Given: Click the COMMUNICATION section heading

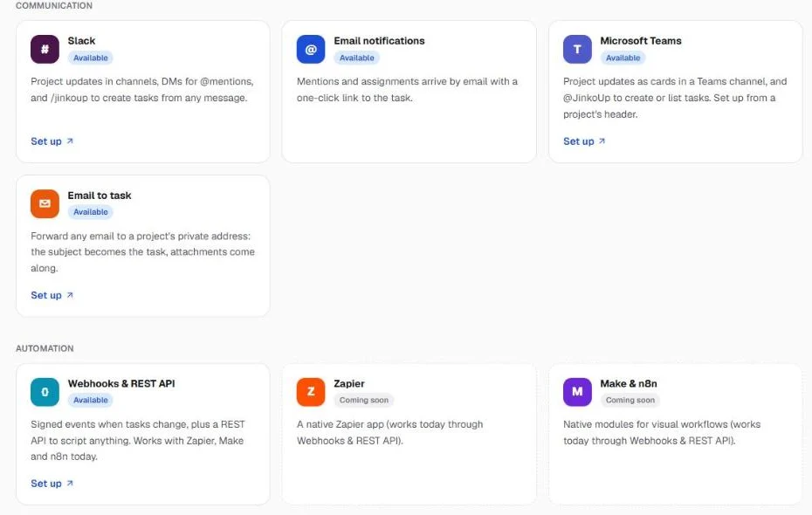Looking at the screenshot, I should (54, 6).
